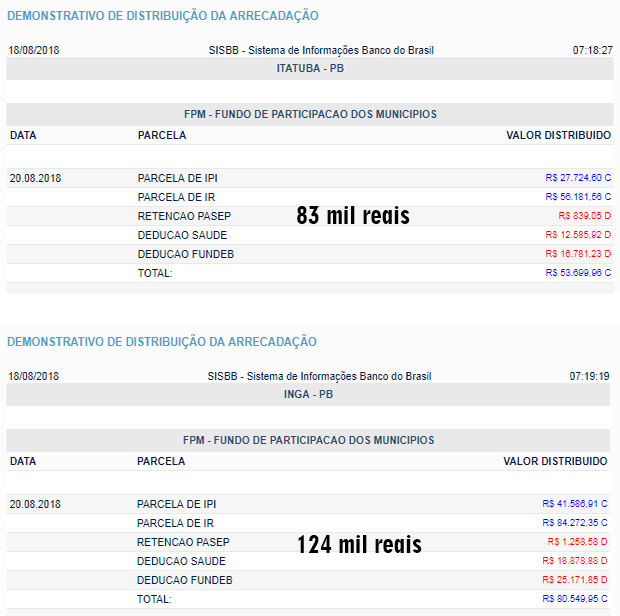
Task: Click the PARCELA column header in the Inga table
Action: pyautogui.click(x=161, y=461)
